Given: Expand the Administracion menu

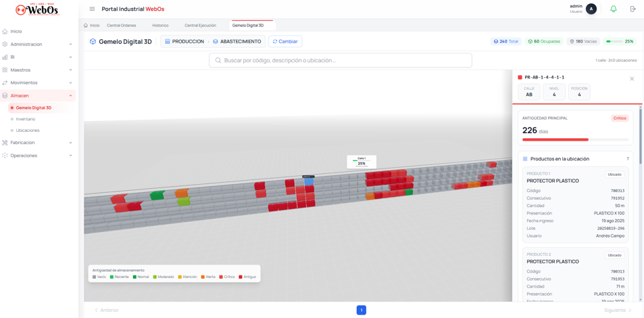Looking at the screenshot, I should pos(37,44).
